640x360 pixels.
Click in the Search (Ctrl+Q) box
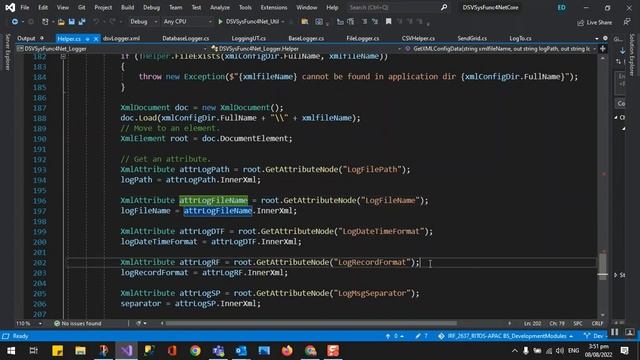393,7
